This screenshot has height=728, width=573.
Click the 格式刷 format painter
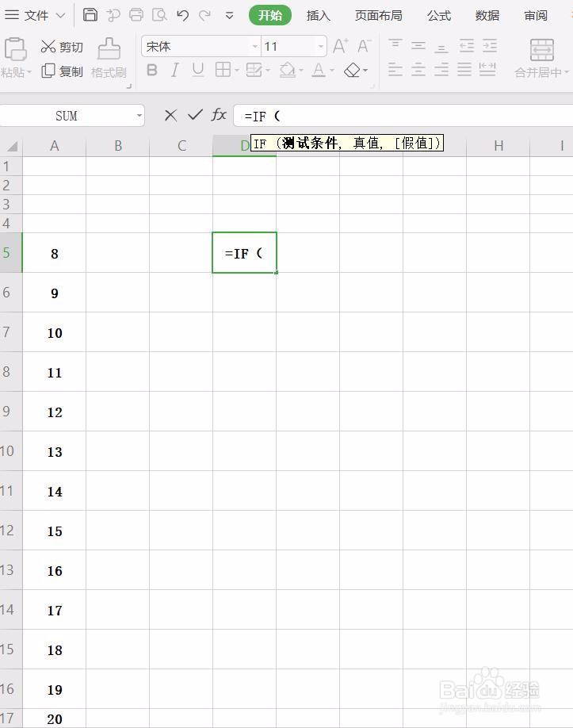click(109, 58)
